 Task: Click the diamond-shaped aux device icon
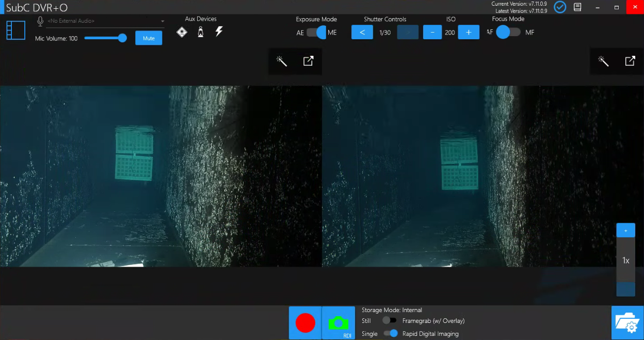click(x=182, y=32)
